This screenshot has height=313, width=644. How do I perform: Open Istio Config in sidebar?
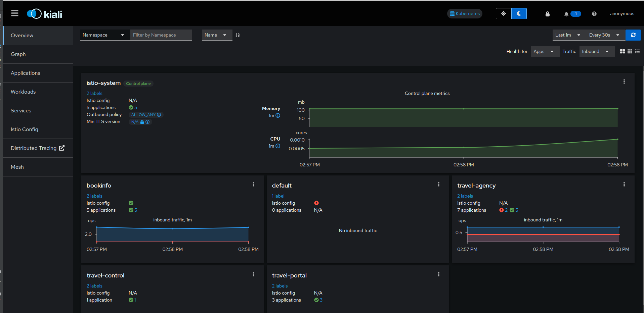pyautogui.click(x=25, y=129)
